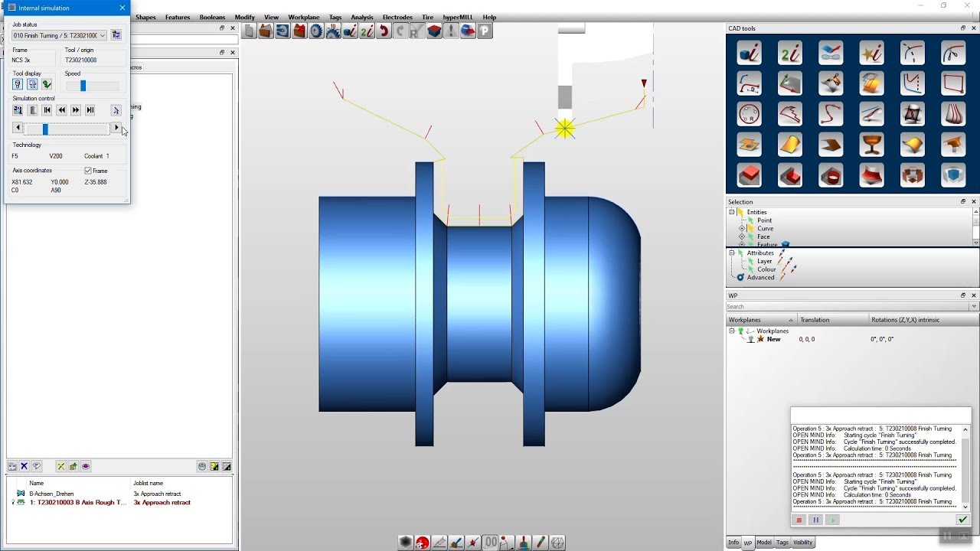Click the black hexagon icon in bottom toolbar
The height and width of the screenshot is (551, 980).
click(x=405, y=543)
